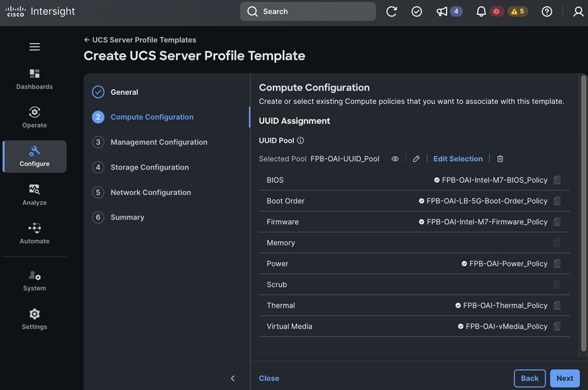Screen dimensions: 588x390
Task: Delete the selected UUID pool trash icon
Action: (x=500, y=159)
